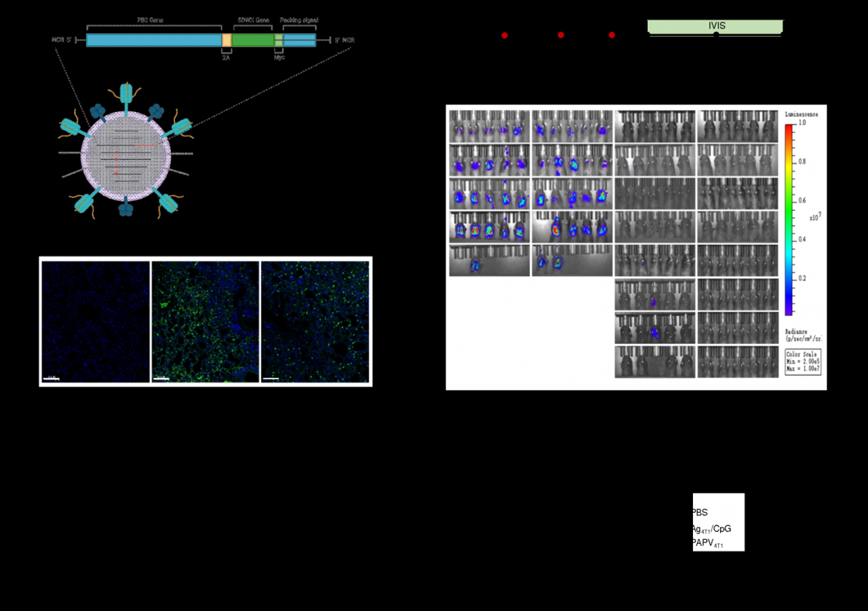Screen dimensions: 868x611
Task: Click the green IVIS bar
Action: (x=715, y=26)
